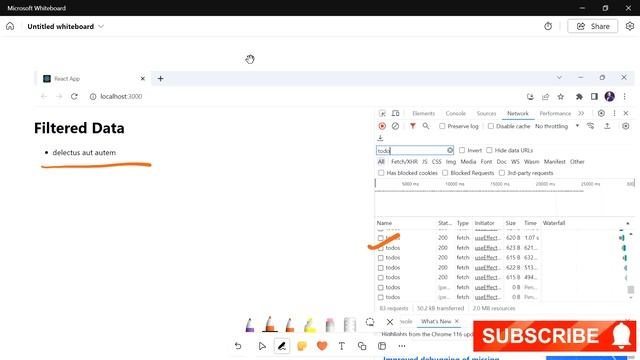This screenshot has height=360, width=640.
Task: Bookmark the page with star icon
Action: click(561, 97)
